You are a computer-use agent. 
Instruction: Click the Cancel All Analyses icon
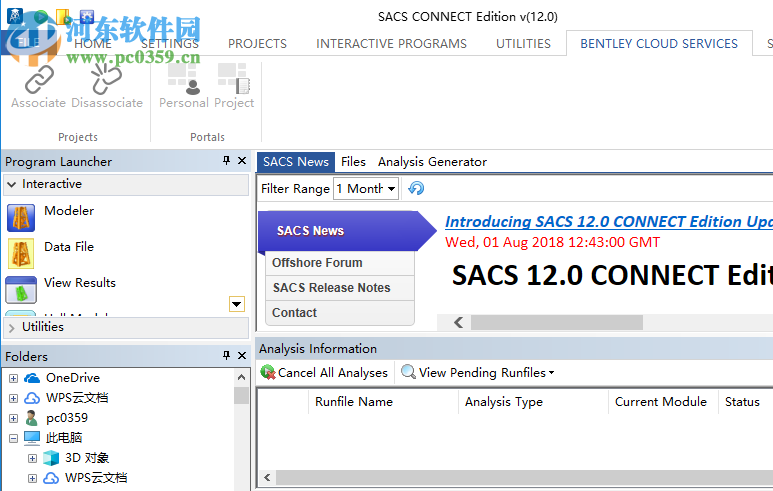[x=268, y=372]
